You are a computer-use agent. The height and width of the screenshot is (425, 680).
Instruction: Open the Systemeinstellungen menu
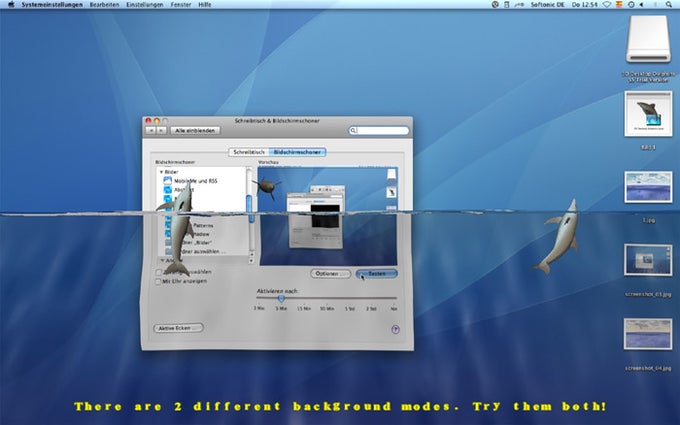point(52,5)
